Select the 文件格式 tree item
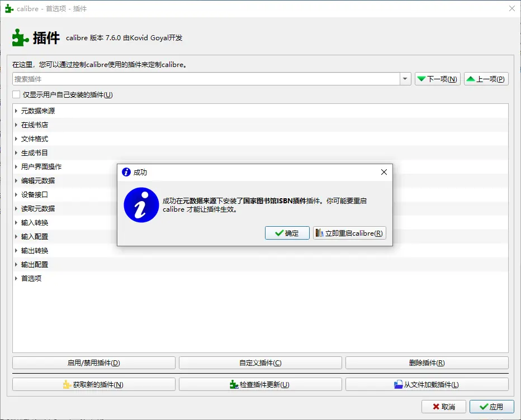 [35, 139]
